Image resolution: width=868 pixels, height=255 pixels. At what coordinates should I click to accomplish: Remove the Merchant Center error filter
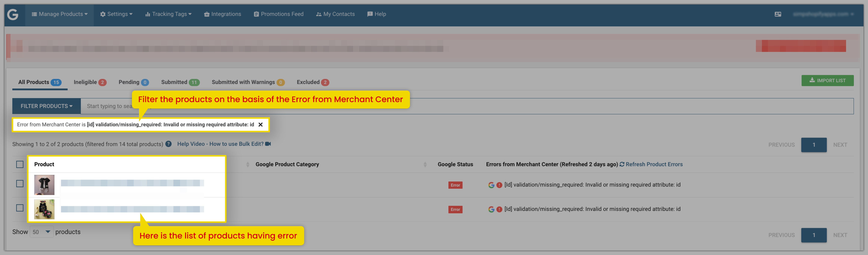260,125
